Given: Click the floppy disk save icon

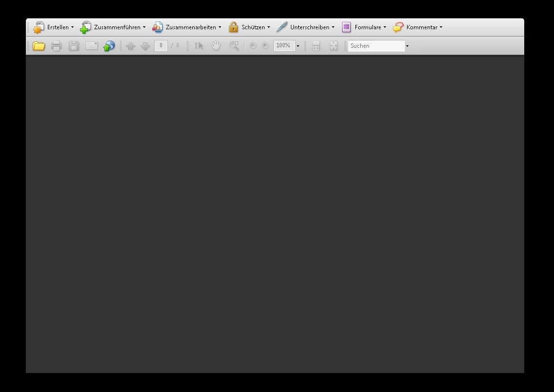Looking at the screenshot, I should [x=74, y=46].
